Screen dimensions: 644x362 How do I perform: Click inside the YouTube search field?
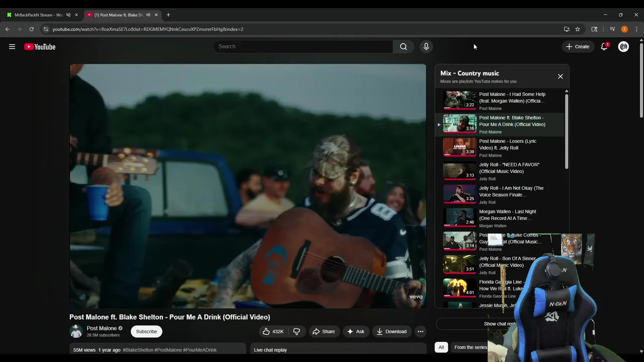click(303, 46)
